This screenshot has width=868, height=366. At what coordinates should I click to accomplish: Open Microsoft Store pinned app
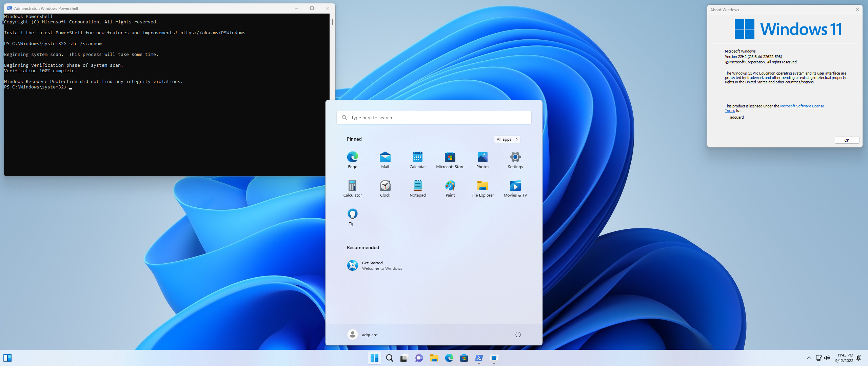[x=450, y=160]
